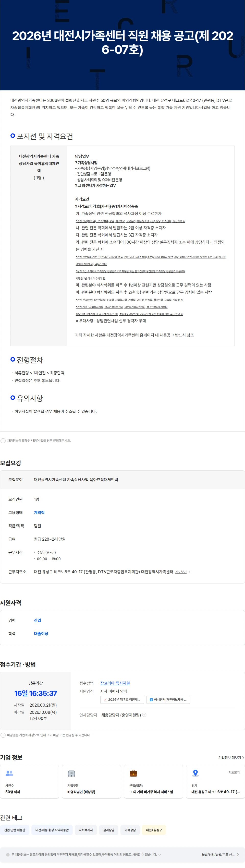Click the remaining time 16일 16:35:37
The height and width of the screenshot is (868, 245).
(x=36, y=693)
